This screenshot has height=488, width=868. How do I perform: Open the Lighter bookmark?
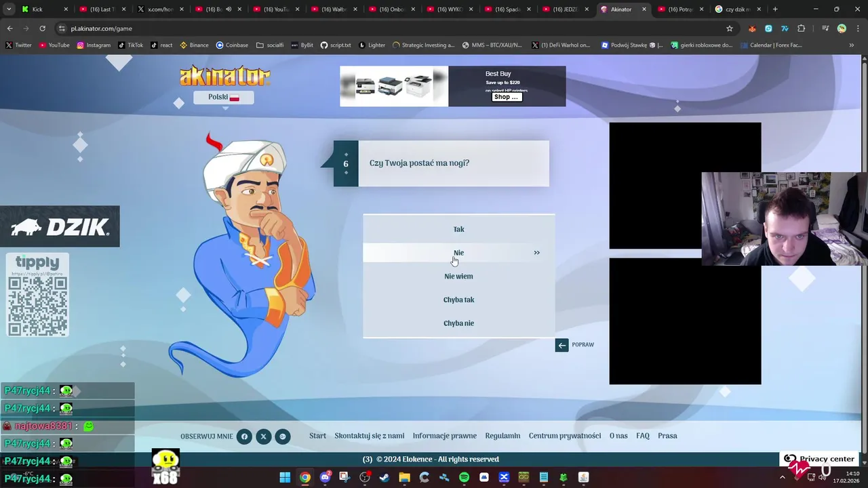point(372,45)
